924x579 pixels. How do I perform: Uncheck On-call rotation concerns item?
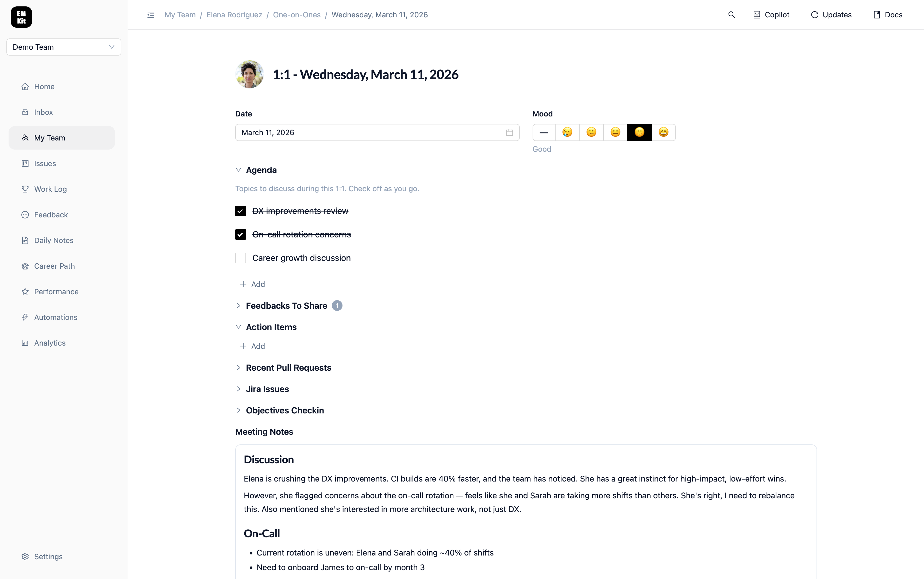(240, 234)
